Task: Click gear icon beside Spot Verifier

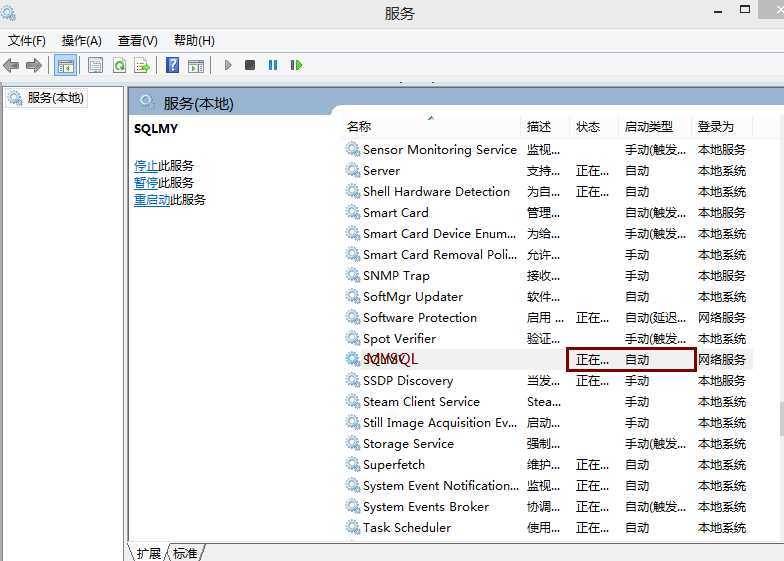Action: pyautogui.click(x=353, y=338)
